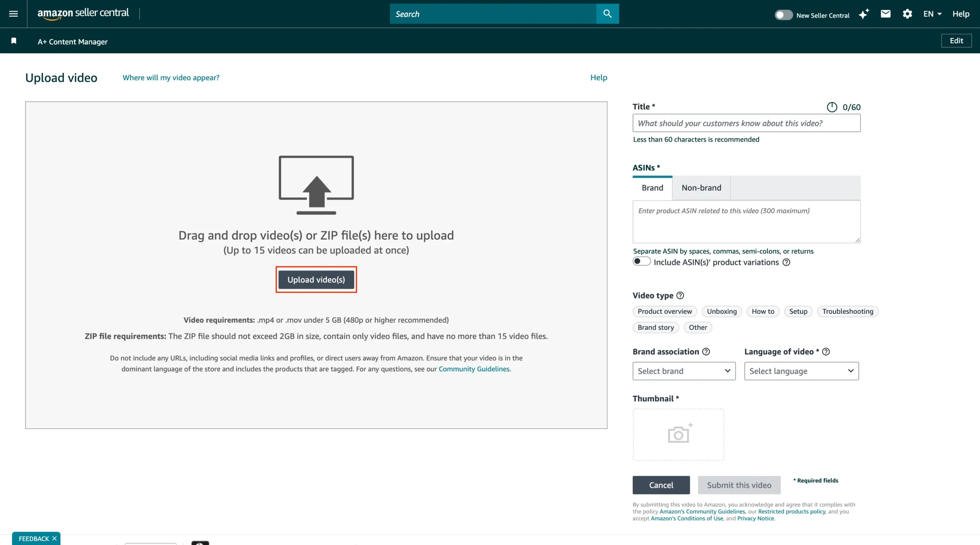Select the Brand ASIN tab
The image size is (980, 545).
pyautogui.click(x=652, y=188)
